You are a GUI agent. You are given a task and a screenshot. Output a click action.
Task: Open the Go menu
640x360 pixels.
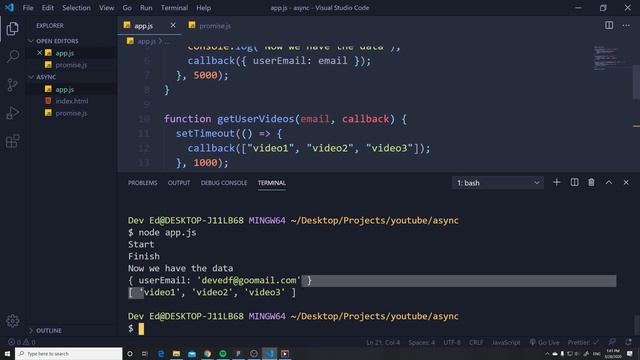pos(127,8)
